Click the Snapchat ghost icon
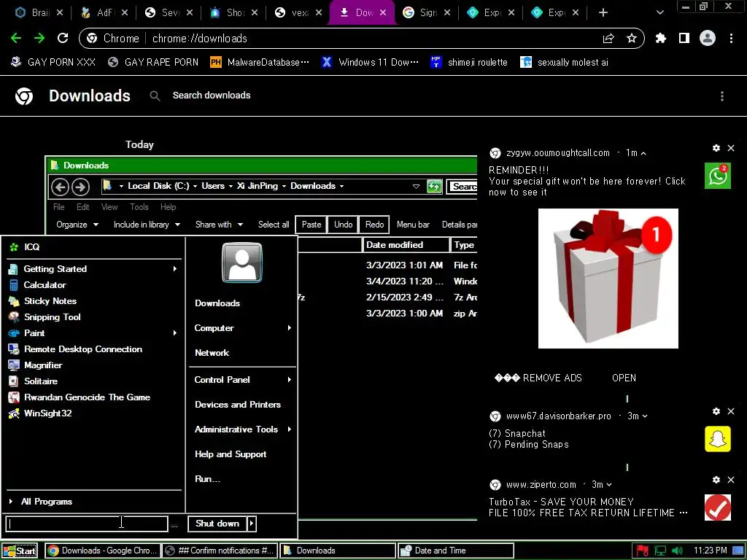This screenshot has width=747, height=560. 718,439
